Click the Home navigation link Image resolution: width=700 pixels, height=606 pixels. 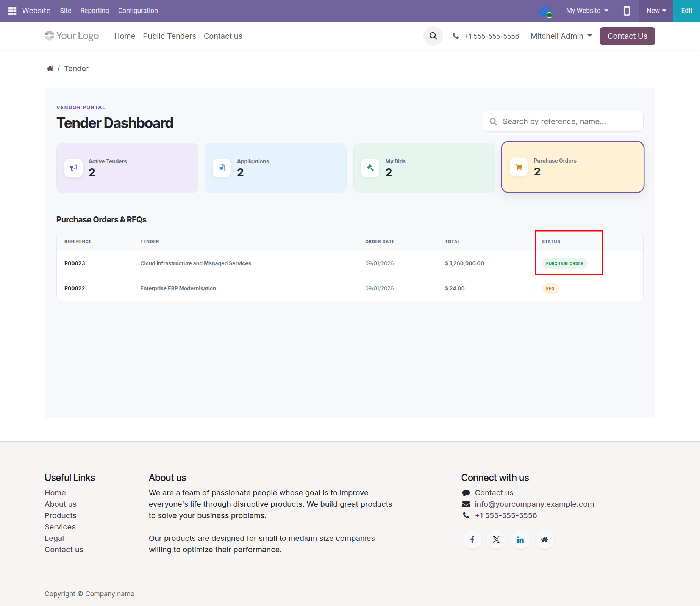pyautogui.click(x=125, y=36)
